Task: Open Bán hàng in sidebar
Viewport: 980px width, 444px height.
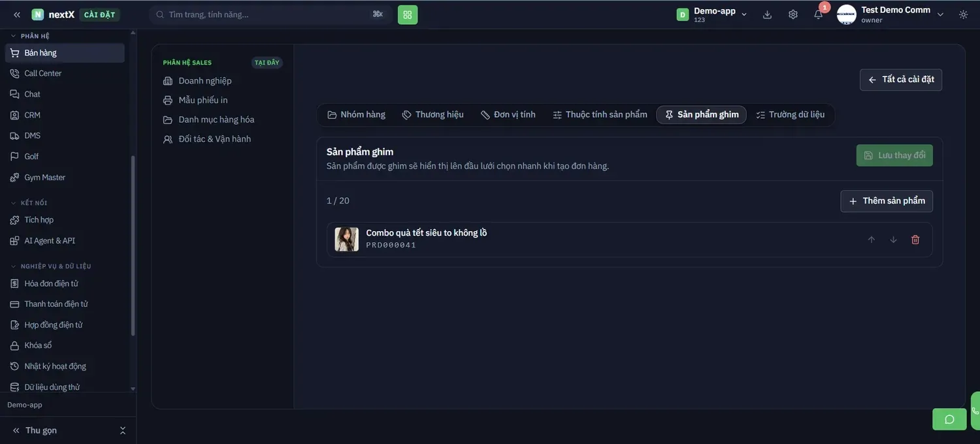Action: pos(65,53)
